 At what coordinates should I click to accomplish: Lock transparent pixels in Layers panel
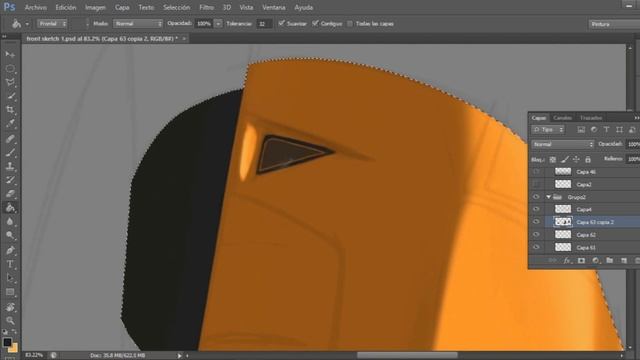552,160
